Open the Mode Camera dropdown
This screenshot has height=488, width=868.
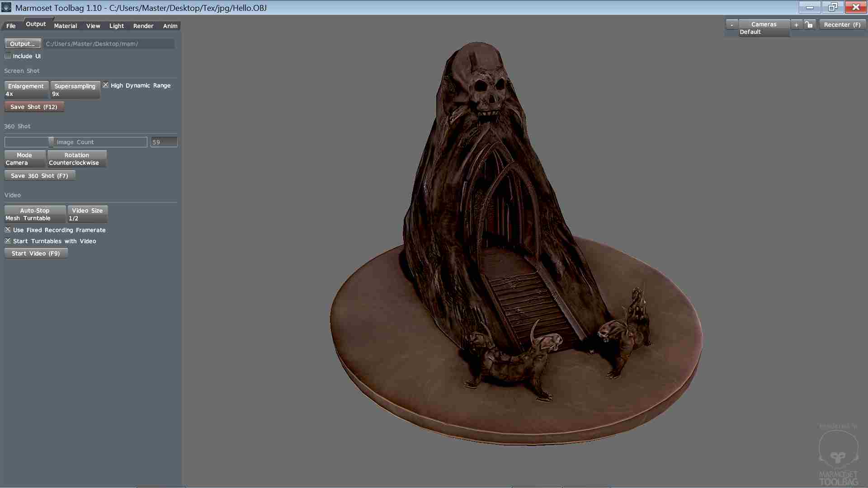[25, 159]
